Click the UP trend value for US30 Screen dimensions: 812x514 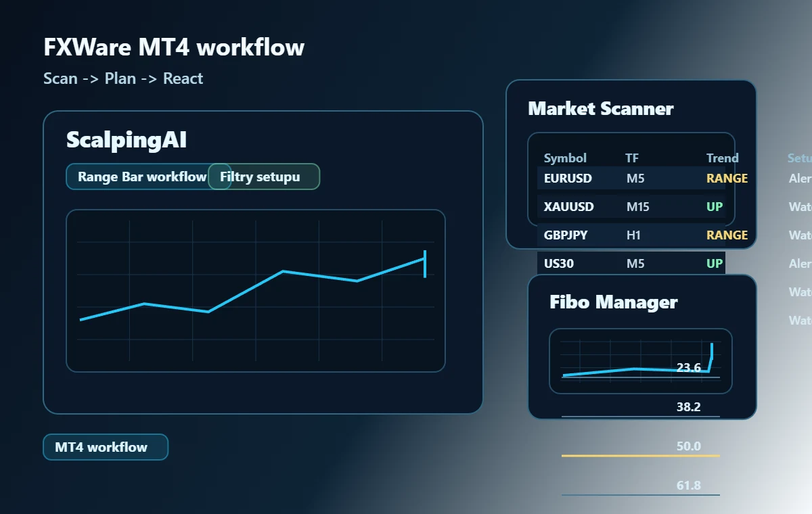[x=715, y=264]
